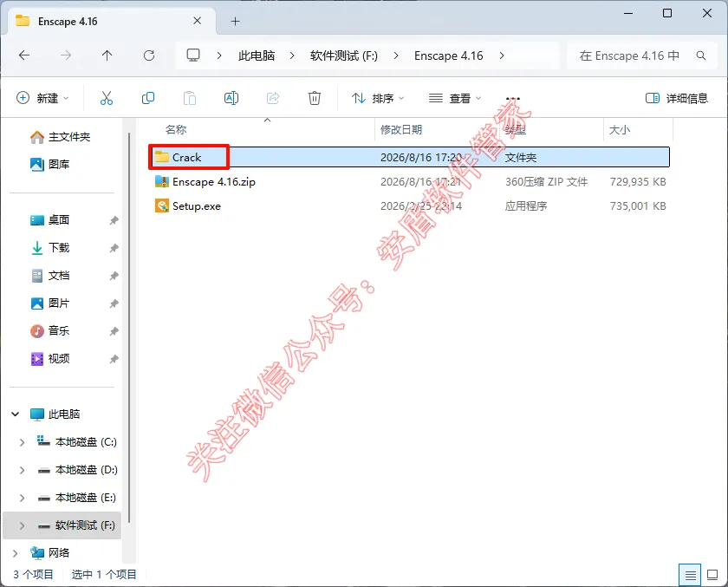Screen dimensions: 728x587
Task: Click Enscape 4.16 in address breadcrumb
Action: pos(449,55)
